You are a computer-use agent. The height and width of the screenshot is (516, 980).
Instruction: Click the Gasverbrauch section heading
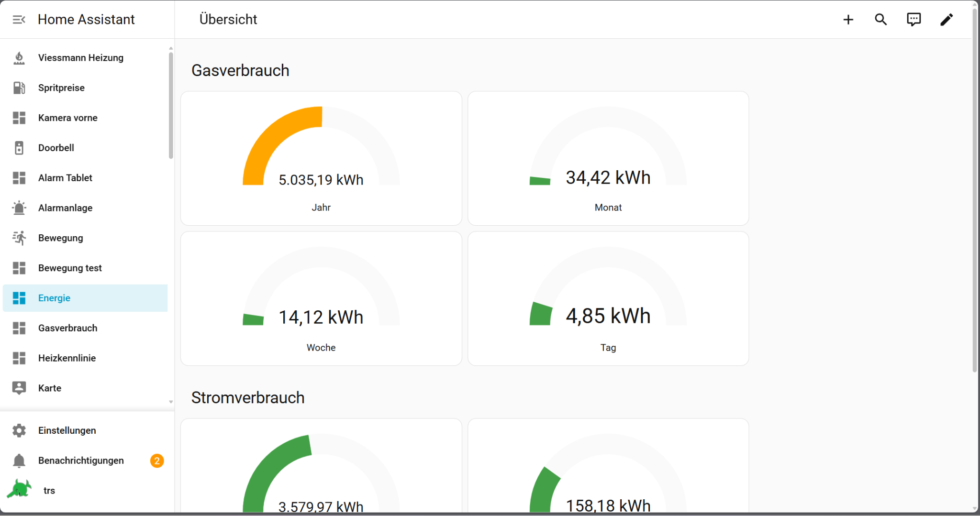(240, 70)
